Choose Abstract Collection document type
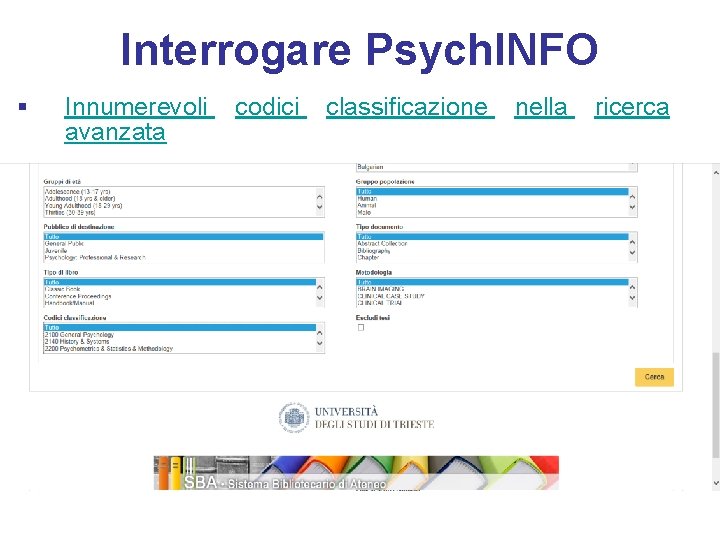 click(492, 243)
